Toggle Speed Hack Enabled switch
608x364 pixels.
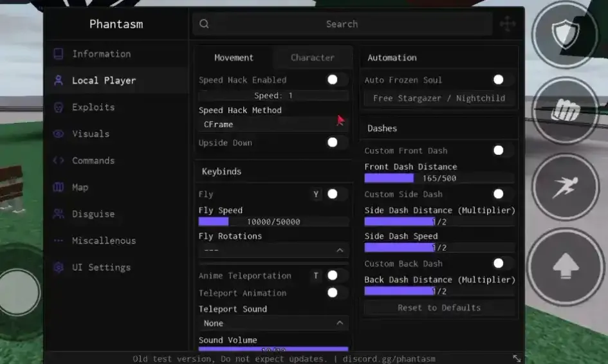click(336, 80)
